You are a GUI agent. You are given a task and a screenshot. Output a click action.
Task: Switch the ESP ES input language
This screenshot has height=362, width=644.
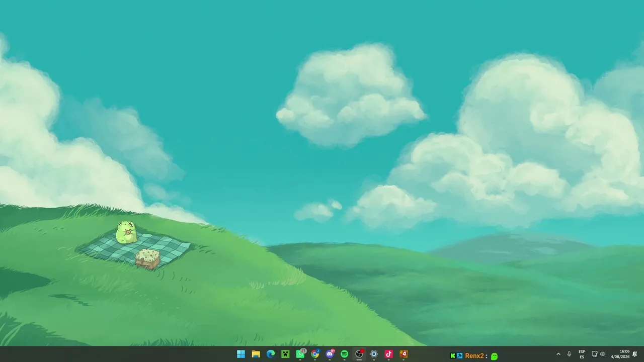pos(582,354)
